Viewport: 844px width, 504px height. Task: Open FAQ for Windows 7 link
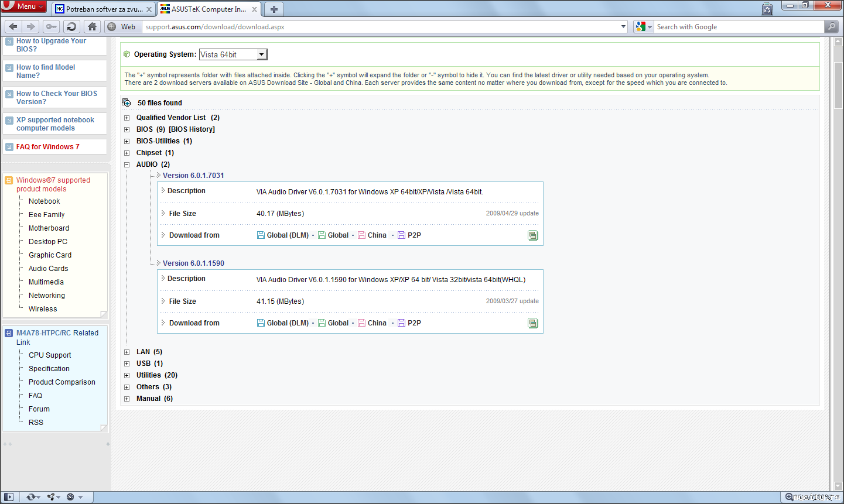tap(47, 147)
